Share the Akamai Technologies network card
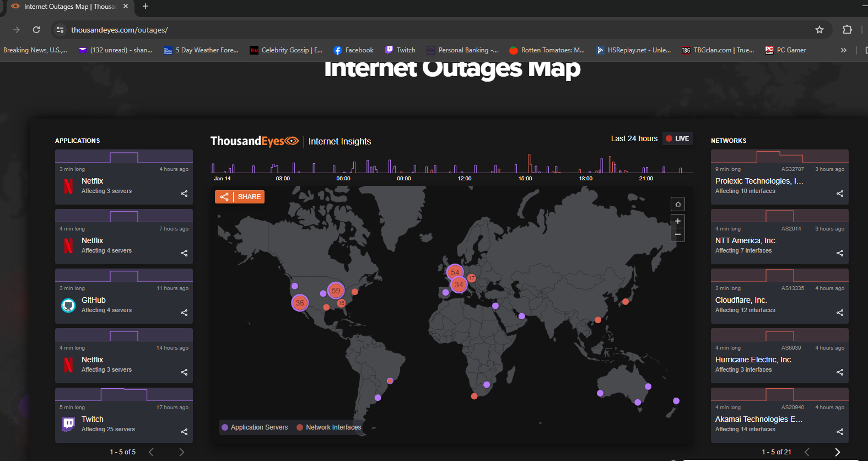This screenshot has height=461, width=868. pyautogui.click(x=840, y=432)
